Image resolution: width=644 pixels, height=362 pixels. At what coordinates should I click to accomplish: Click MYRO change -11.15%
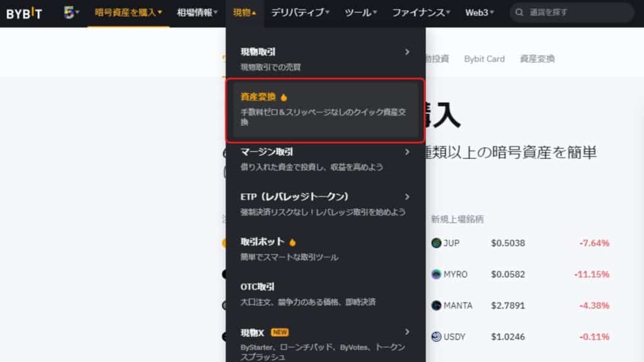click(592, 274)
